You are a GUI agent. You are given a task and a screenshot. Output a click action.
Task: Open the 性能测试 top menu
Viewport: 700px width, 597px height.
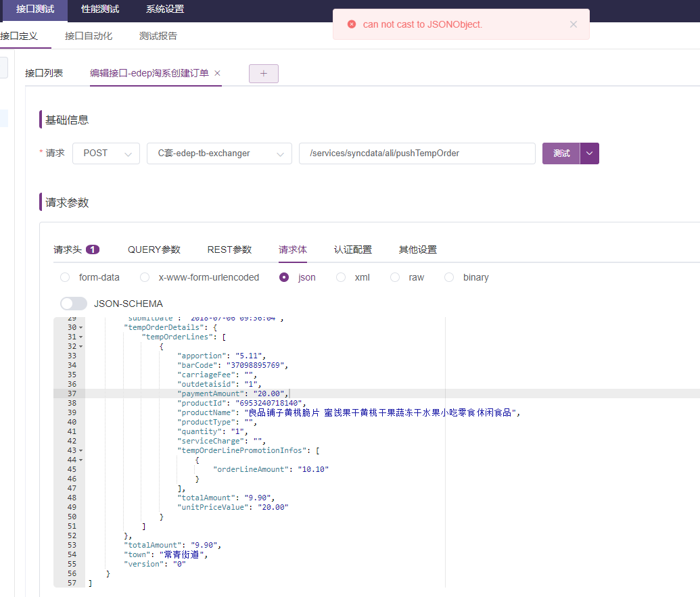tap(100, 9)
